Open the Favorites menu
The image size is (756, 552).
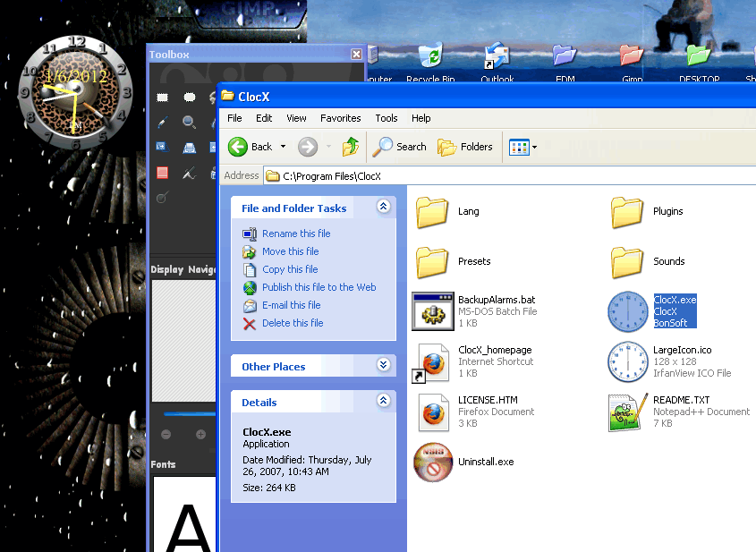coord(340,118)
